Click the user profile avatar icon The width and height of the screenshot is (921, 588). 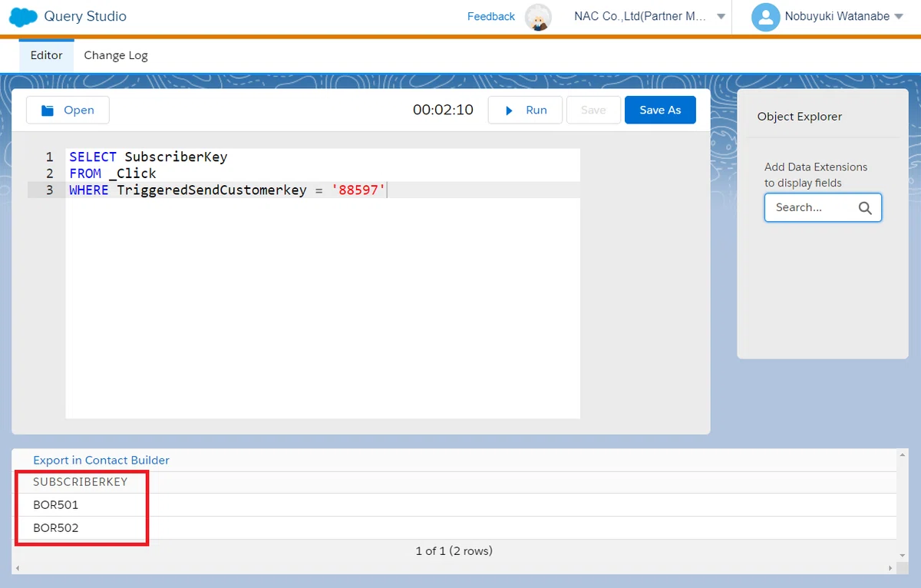(x=765, y=17)
